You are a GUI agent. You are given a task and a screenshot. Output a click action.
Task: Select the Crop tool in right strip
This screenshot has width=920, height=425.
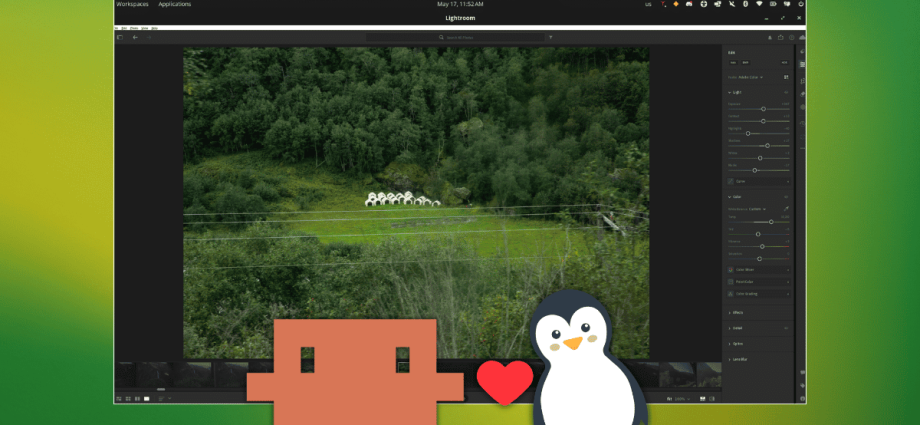coord(803,81)
